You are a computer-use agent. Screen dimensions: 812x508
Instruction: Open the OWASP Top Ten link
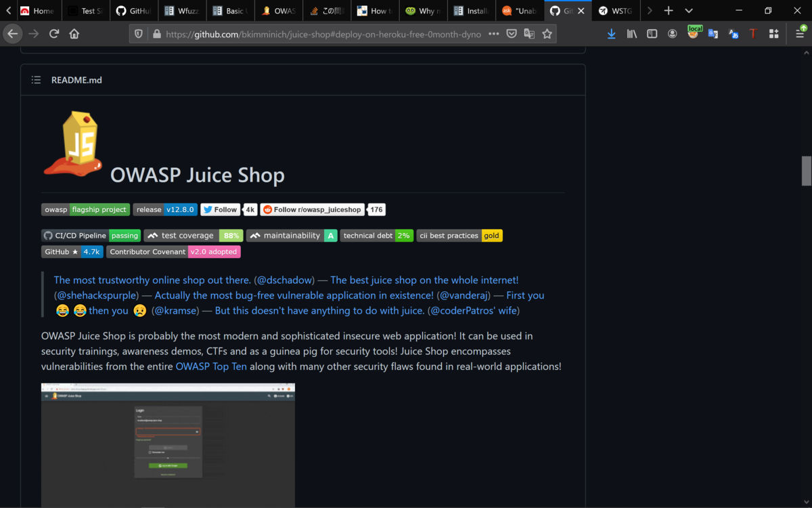coord(211,366)
